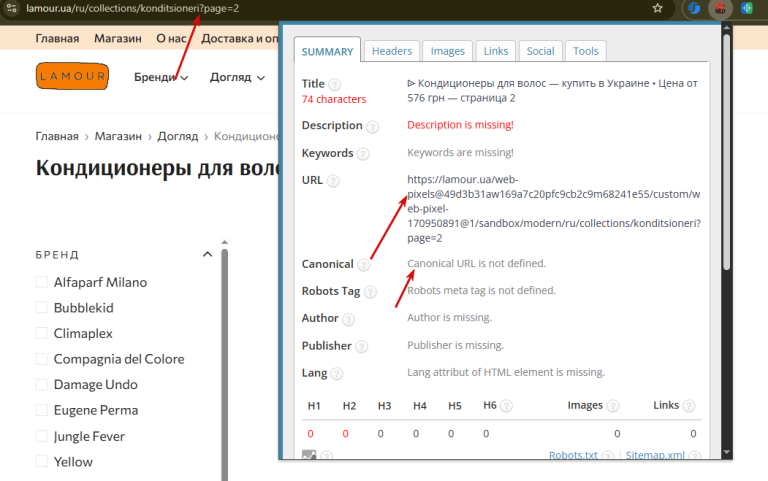Click the Кондиционеры для волос page heading

[x=157, y=168]
